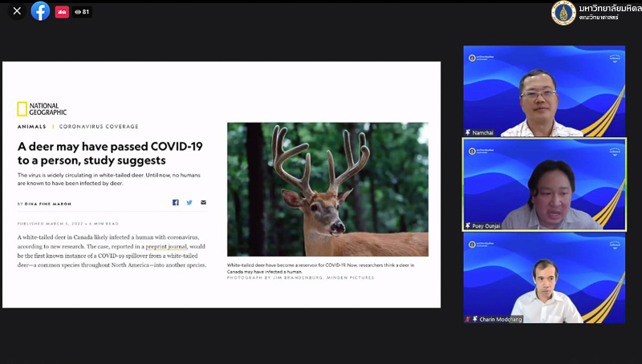Viewport: 642px width, 364px height.
Task: Click the deer article headline
Action: click(110, 153)
